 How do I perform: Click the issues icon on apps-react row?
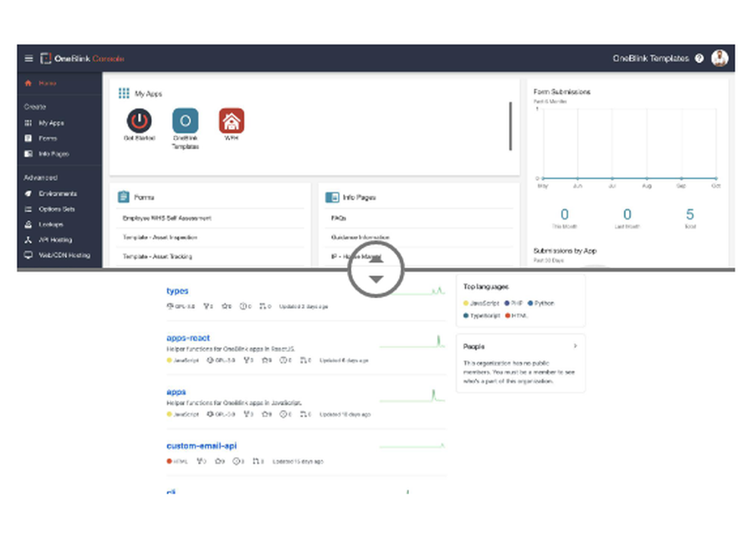click(x=283, y=360)
